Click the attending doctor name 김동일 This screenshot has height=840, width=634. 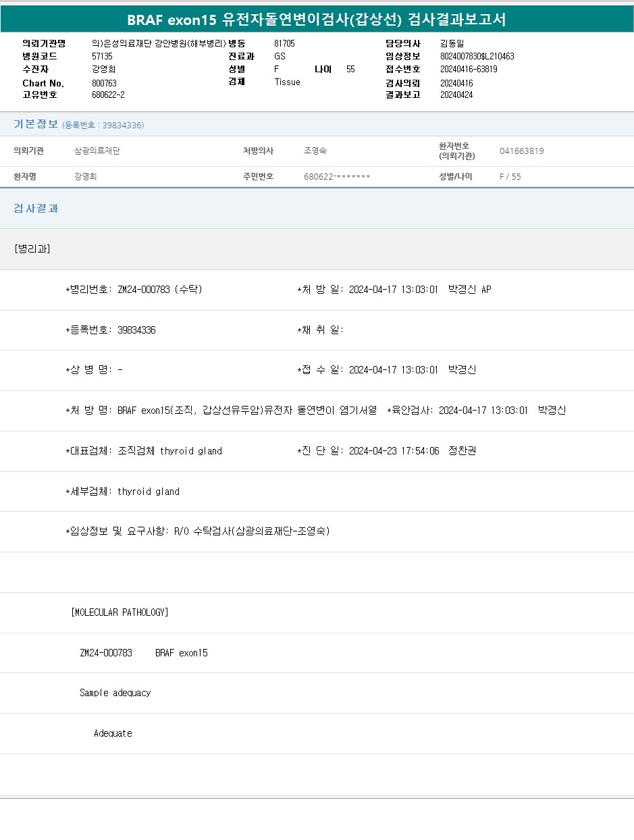tap(452, 43)
